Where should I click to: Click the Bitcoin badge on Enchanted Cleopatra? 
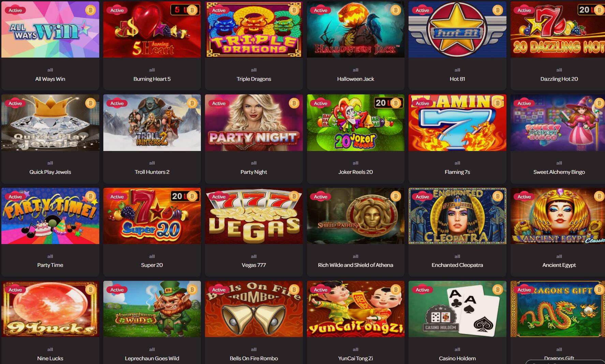pos(498,196)
